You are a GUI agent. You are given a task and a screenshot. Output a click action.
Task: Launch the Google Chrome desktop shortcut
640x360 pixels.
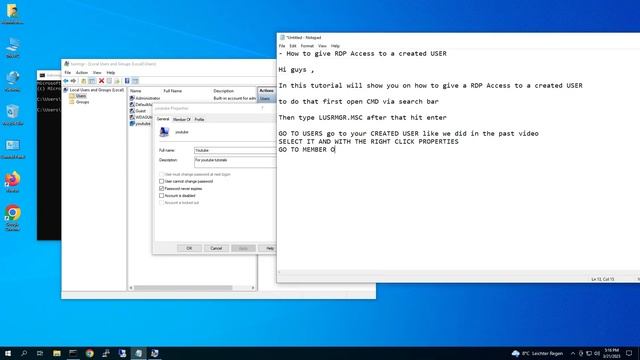tap(12, 218)
